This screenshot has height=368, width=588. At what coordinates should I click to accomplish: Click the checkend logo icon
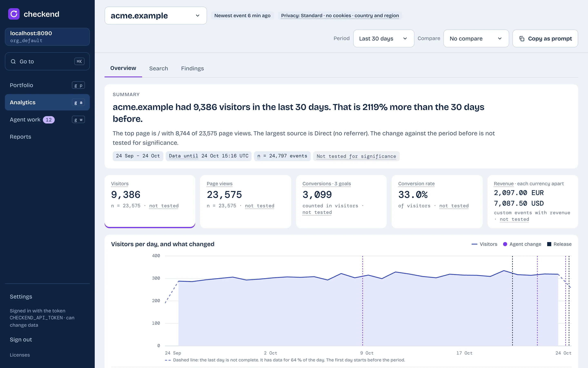[14, 14]
